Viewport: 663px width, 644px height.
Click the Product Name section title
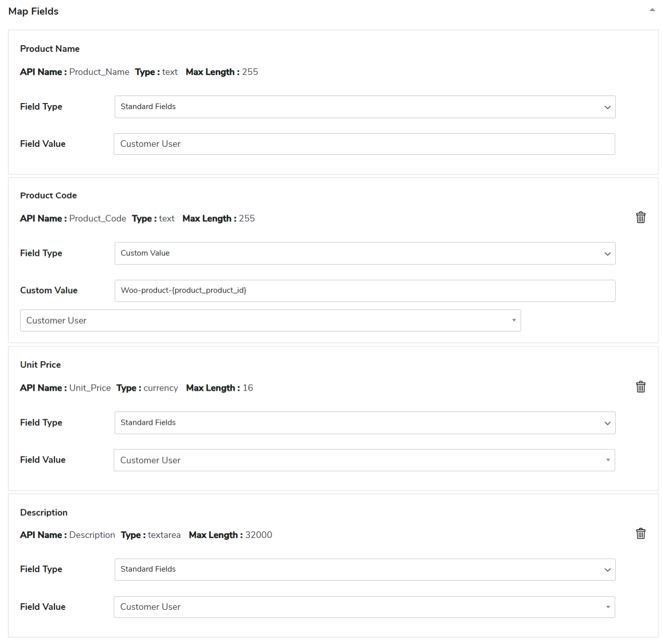point(50,49)
